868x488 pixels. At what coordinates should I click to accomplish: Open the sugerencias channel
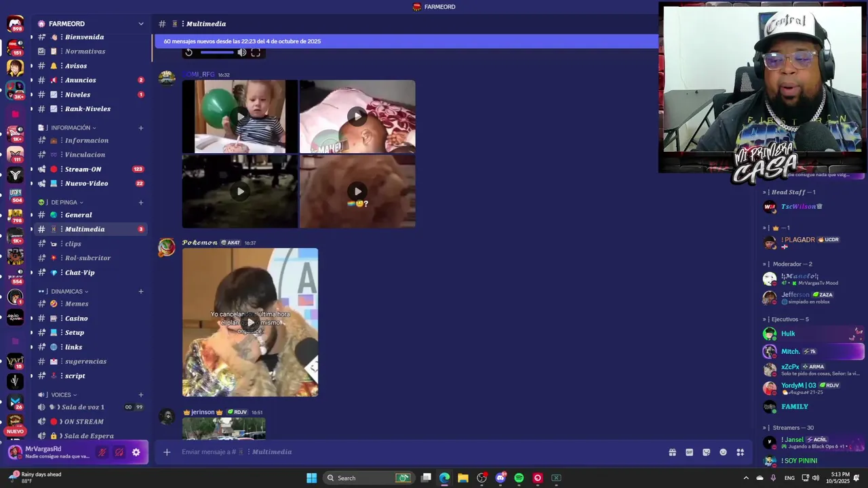(91, 361)
